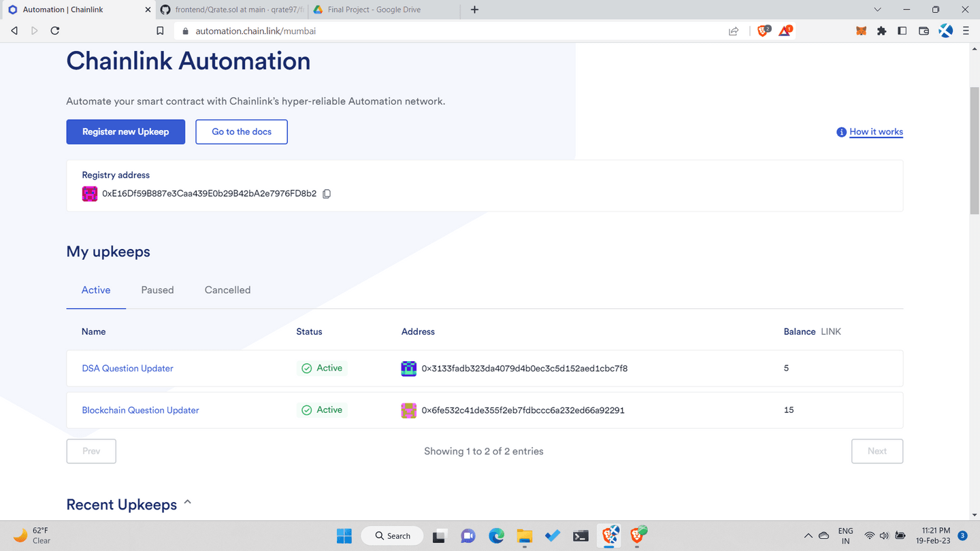Open the Terminal taskbar icon
Screen dimensions: 980x551
[581, 536]
